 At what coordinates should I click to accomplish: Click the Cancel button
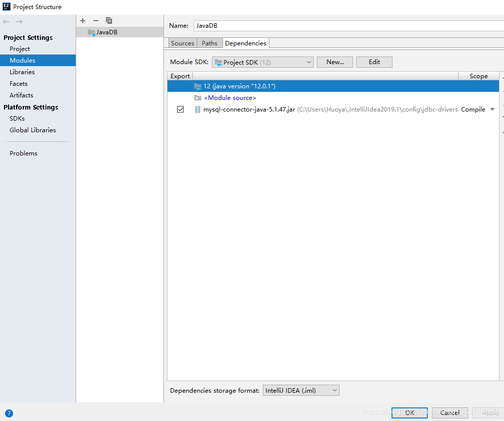450,412
